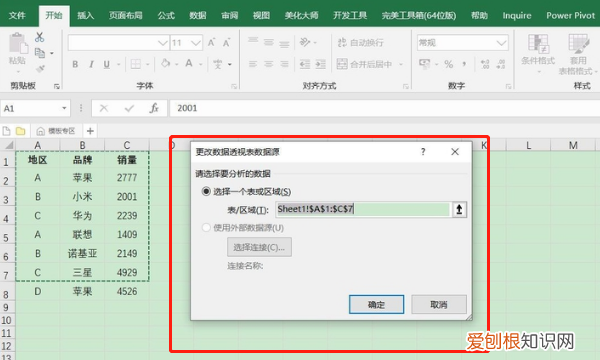Click the 确定 button in dialog
This screenshot has height=360, width=600.
click(x=377, y=305)
